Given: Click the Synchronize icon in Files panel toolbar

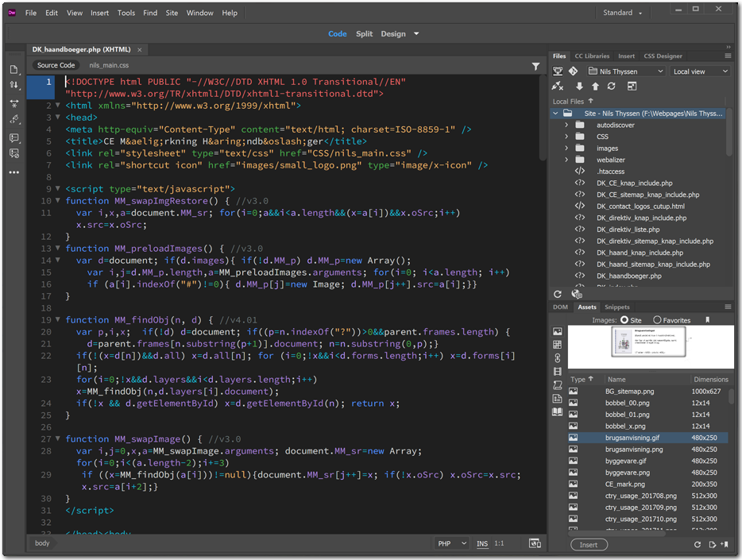Looking at the screenshot, I should pyautogui.click(x=611, y=87).
